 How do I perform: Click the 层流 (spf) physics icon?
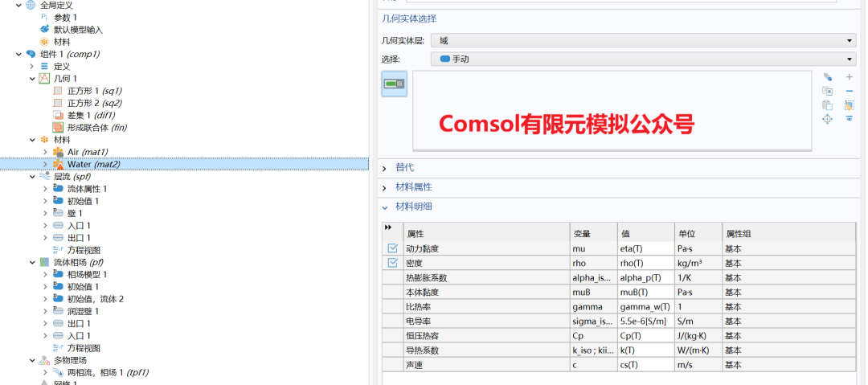pos(44,176)
